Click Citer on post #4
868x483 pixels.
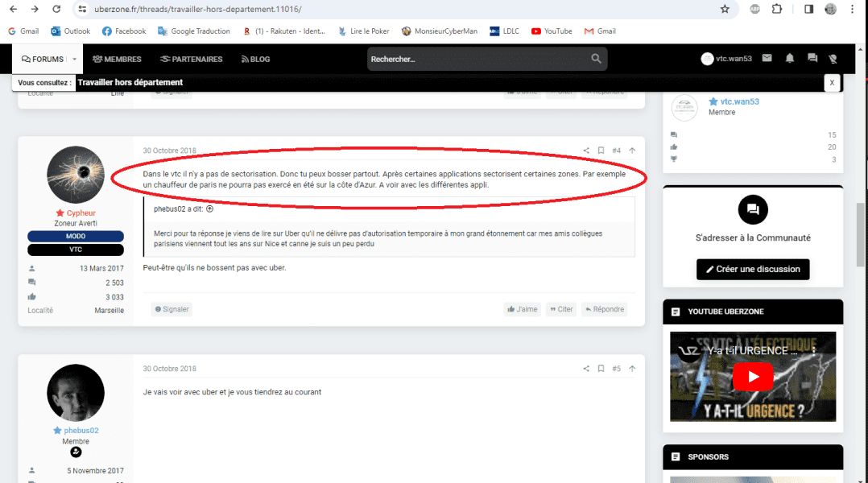[561, 309]
